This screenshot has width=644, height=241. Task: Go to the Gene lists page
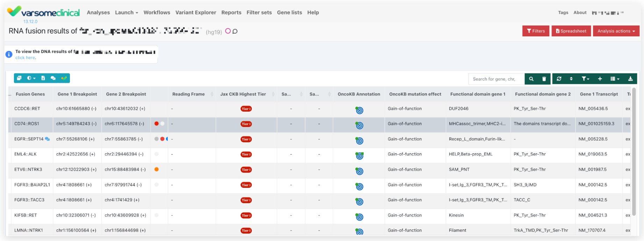tap(289, 13)
